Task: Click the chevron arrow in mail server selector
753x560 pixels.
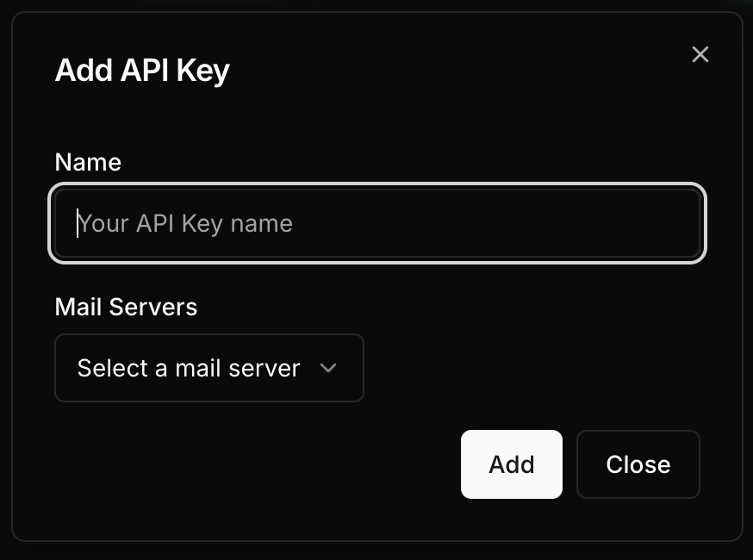Action: pyautogui.click(x=327, y=368)
